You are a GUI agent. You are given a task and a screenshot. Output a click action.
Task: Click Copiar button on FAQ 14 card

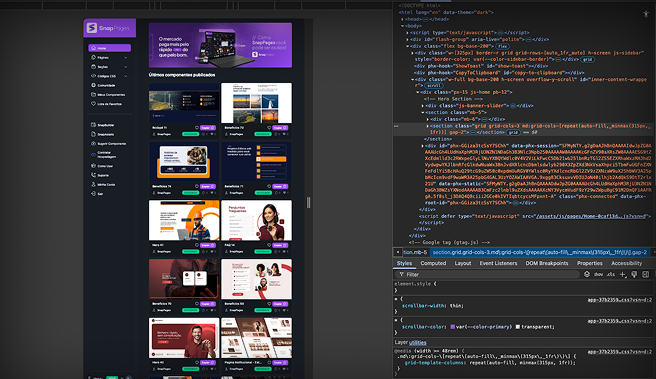click(280, 245)
